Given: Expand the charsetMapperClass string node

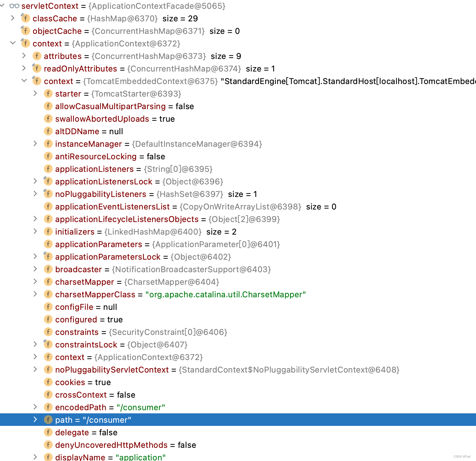Looking at the screenshot, I should point(35,294).
